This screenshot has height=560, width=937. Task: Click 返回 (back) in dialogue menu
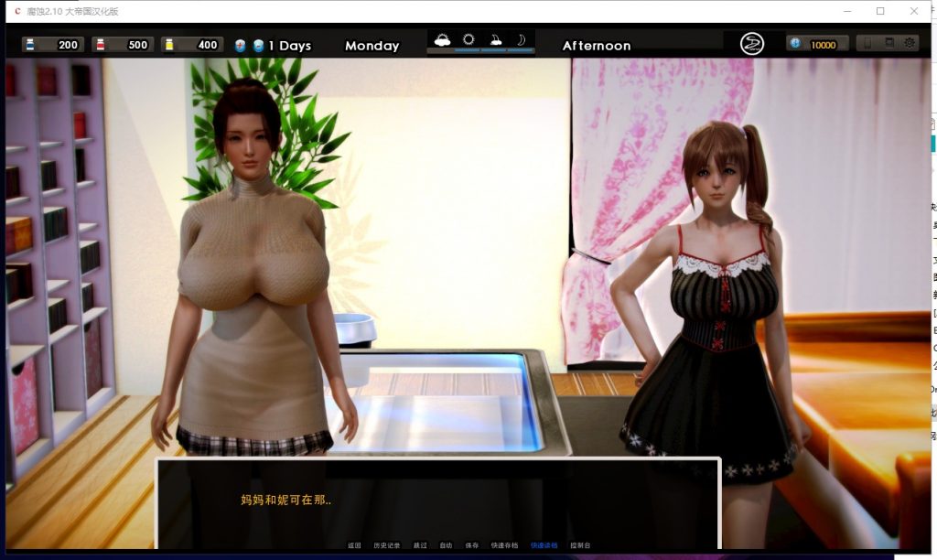point(354,544)
